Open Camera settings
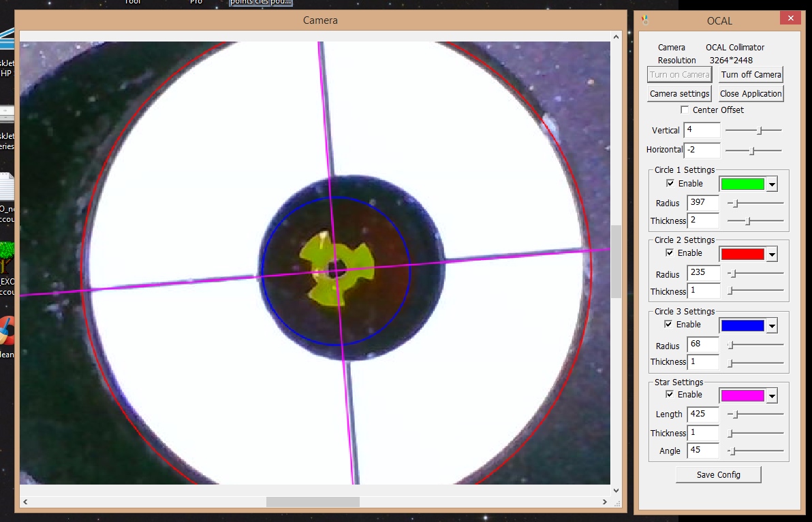812x522 pixels. click(679, 94)
